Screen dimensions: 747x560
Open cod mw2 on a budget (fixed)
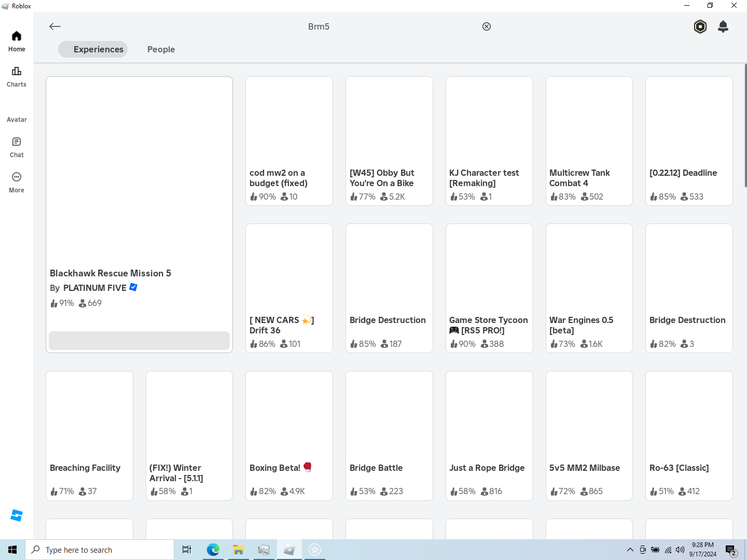[289, 141]
